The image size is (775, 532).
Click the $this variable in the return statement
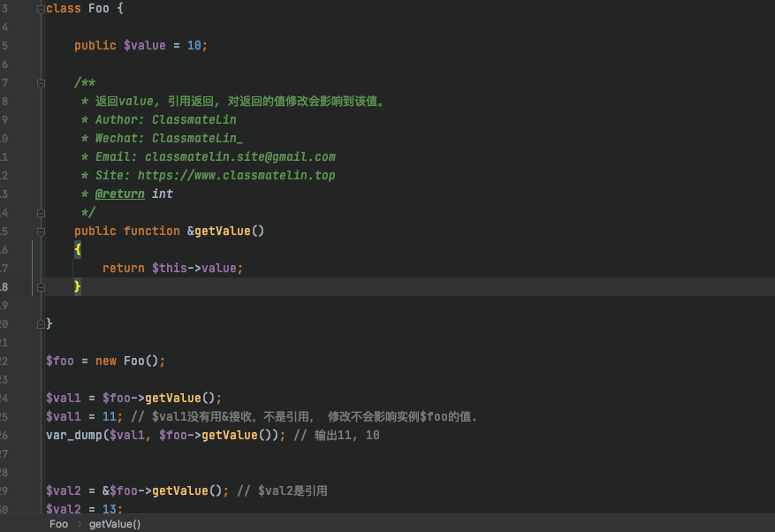(x=169, y=268)
